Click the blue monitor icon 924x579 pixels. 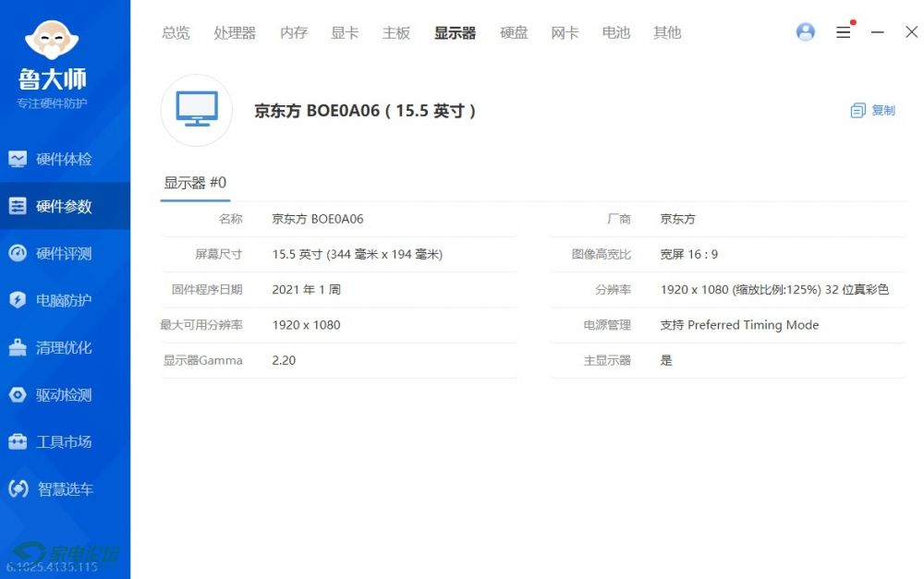pyautogui.click(x=197, y=110)
